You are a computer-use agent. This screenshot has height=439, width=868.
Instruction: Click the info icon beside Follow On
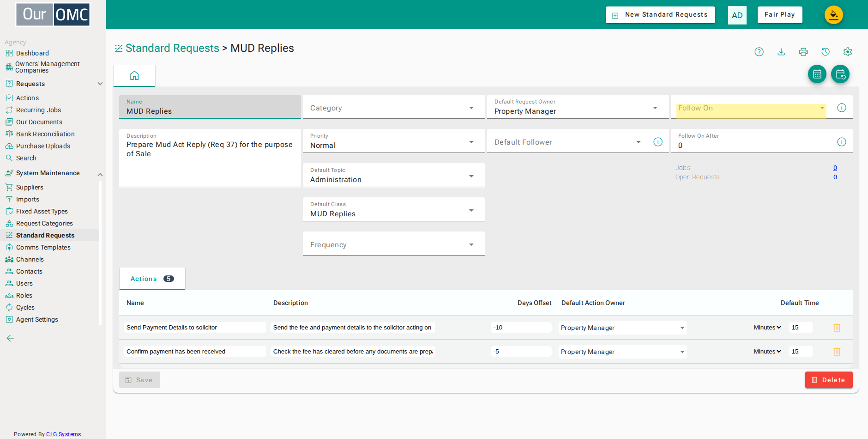[x=842, y=108]
